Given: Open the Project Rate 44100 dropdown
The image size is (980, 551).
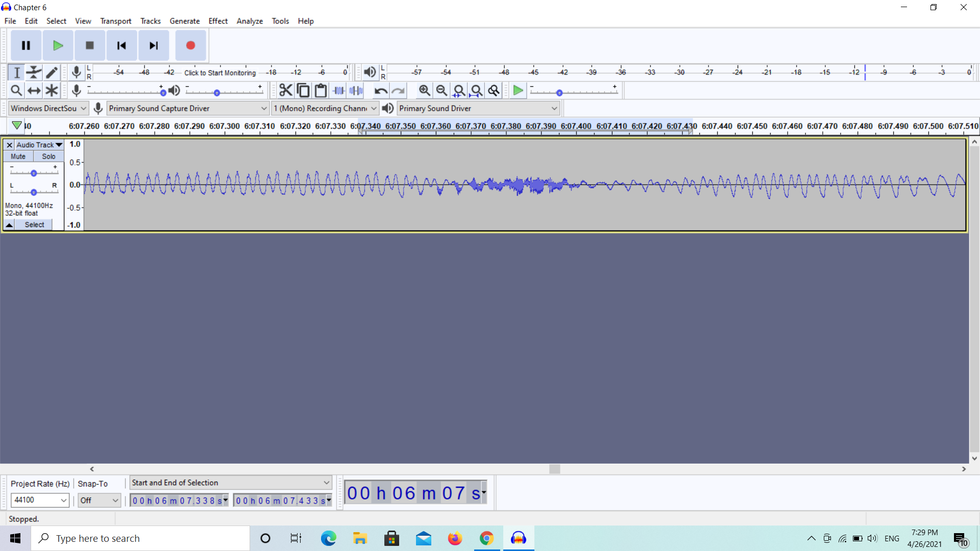Looking at the screenshot, I should [40, 500].
